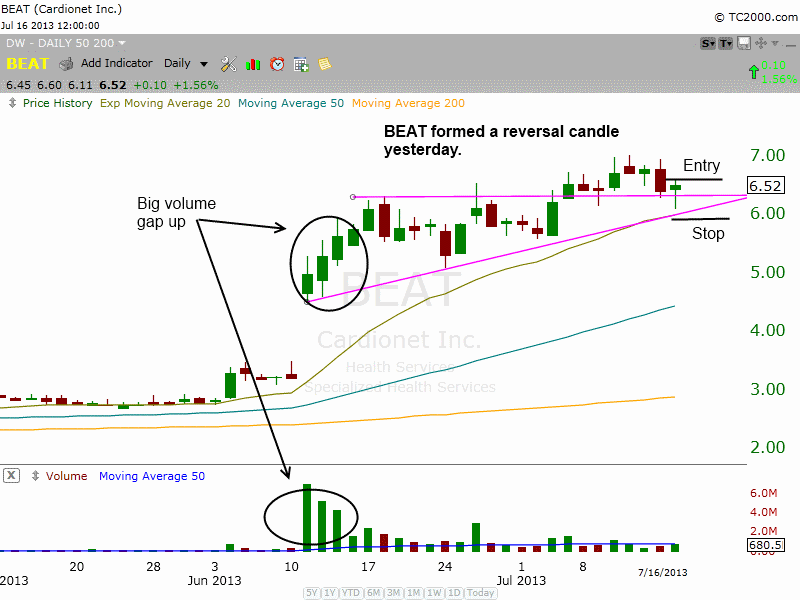Switch chart range to 1M

point(414,593)
